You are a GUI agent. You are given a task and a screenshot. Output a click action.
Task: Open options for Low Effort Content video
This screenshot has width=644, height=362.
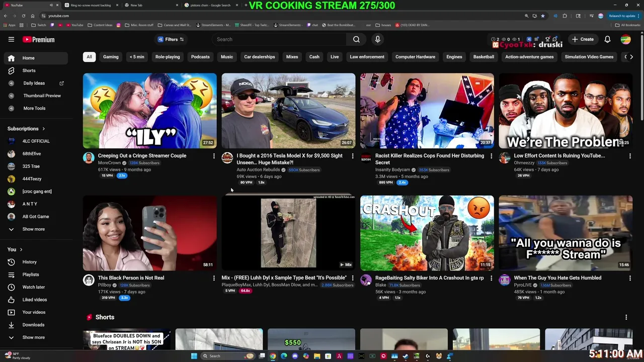(630, 156)
